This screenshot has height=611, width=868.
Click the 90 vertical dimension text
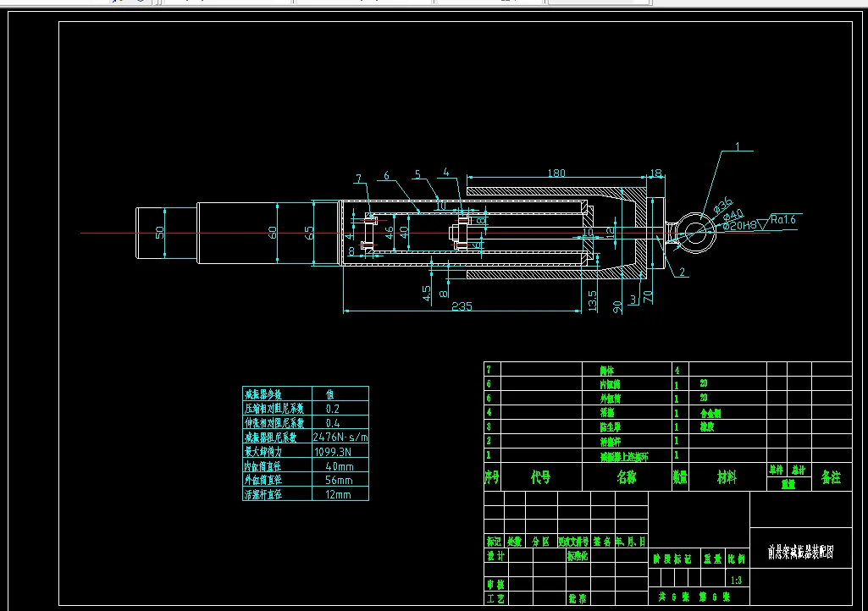tap(618, 307)
